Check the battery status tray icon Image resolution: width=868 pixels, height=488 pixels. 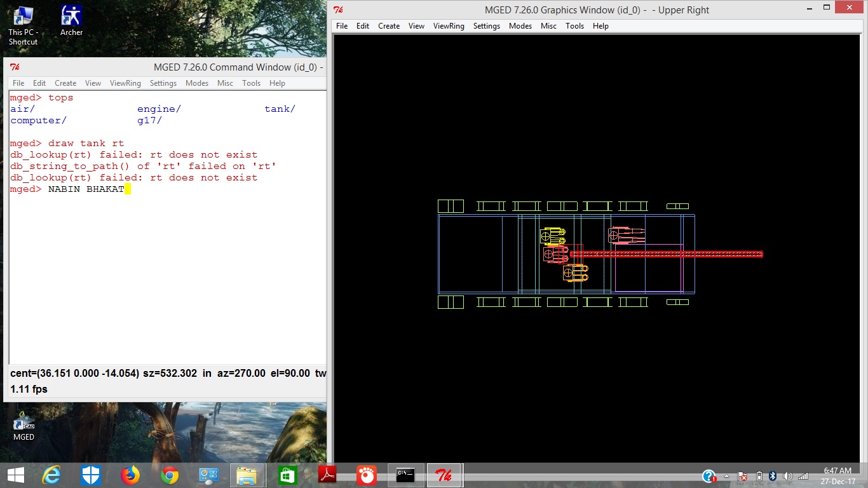[x=758, y=476]
